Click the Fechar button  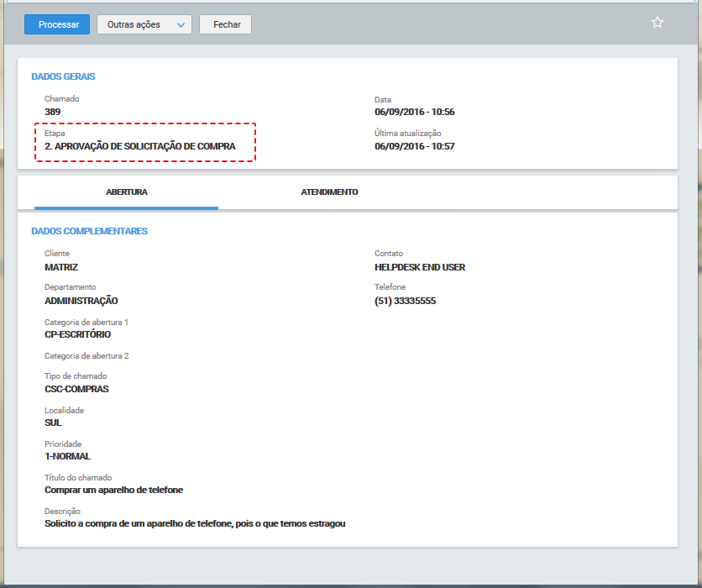[x=225, y=24]
